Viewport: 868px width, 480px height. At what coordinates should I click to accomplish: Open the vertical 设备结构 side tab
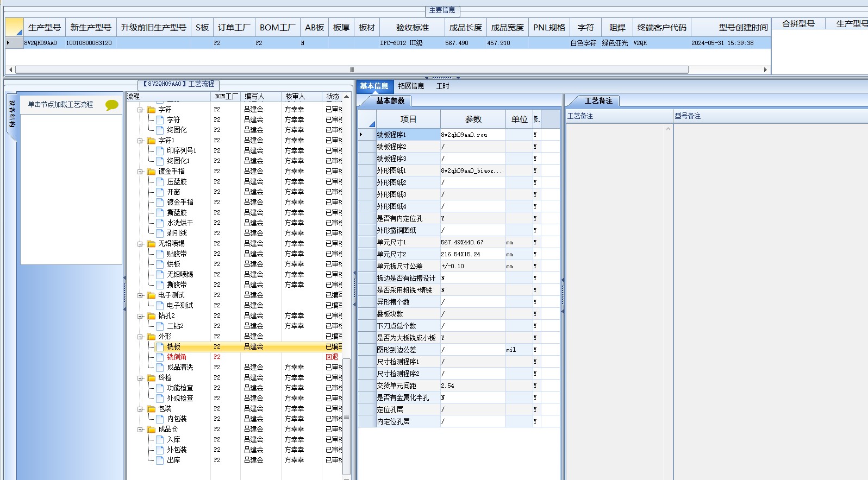(x=12, y=115)
